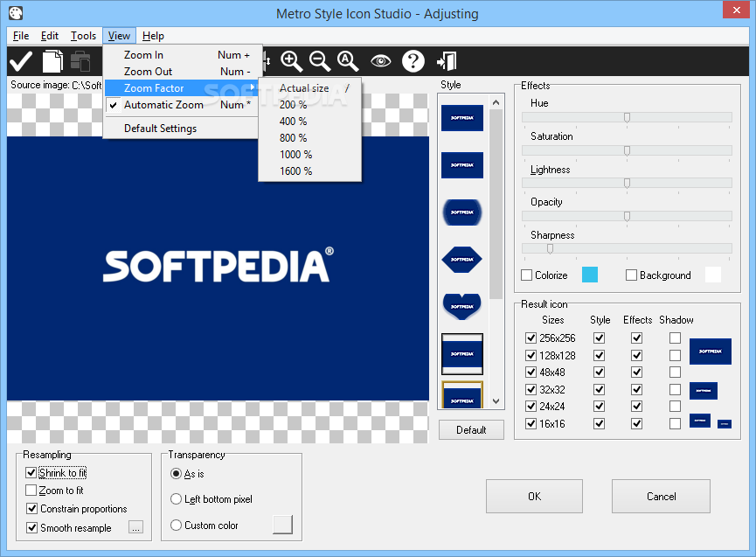Open the Edit menu
This screenshot has height=557, width=756.
pos(50,36)
